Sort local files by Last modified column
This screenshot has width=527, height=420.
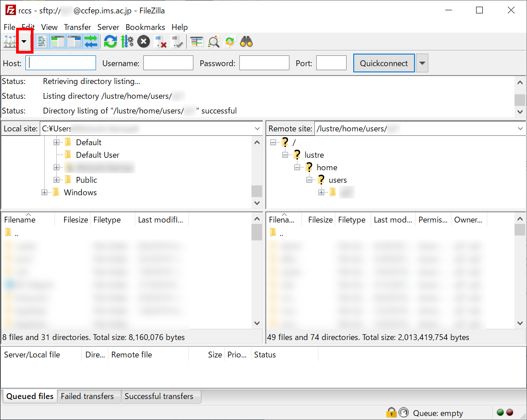pos(162,219)
